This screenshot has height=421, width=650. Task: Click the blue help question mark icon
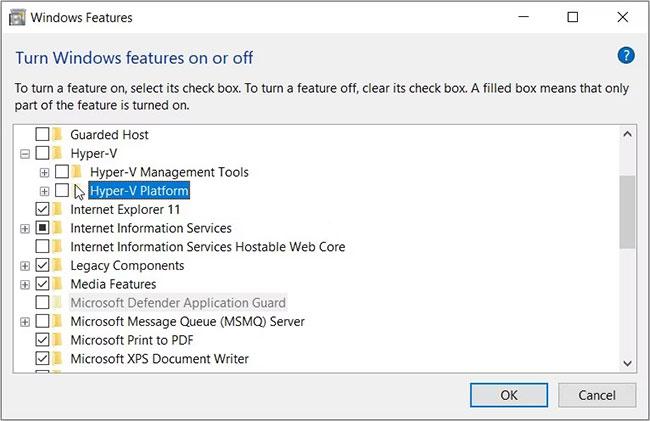(627, 55)
